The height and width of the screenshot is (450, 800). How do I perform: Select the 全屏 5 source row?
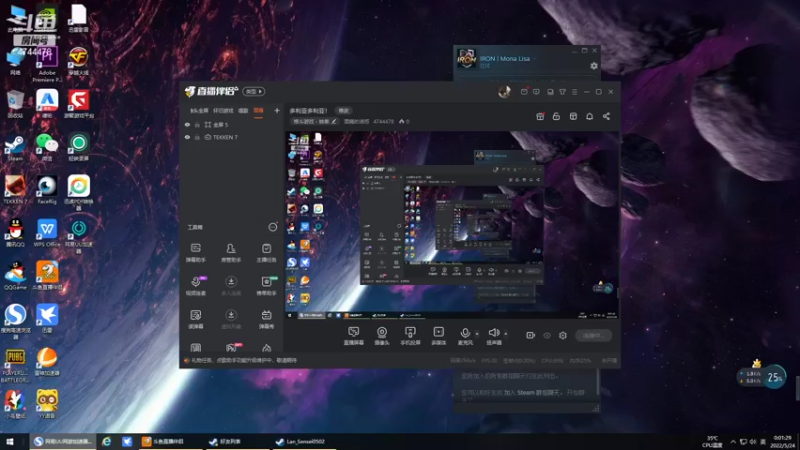(232, 124)
